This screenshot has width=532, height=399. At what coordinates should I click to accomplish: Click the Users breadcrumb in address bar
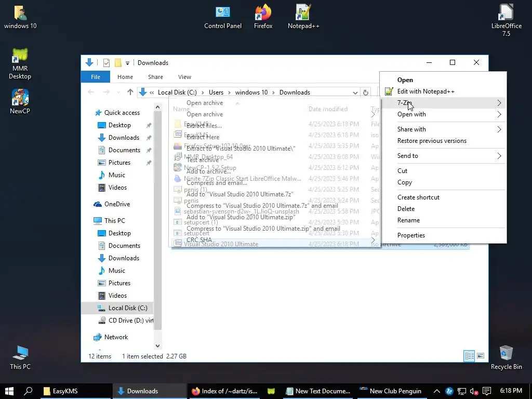[x=216, y=92]
